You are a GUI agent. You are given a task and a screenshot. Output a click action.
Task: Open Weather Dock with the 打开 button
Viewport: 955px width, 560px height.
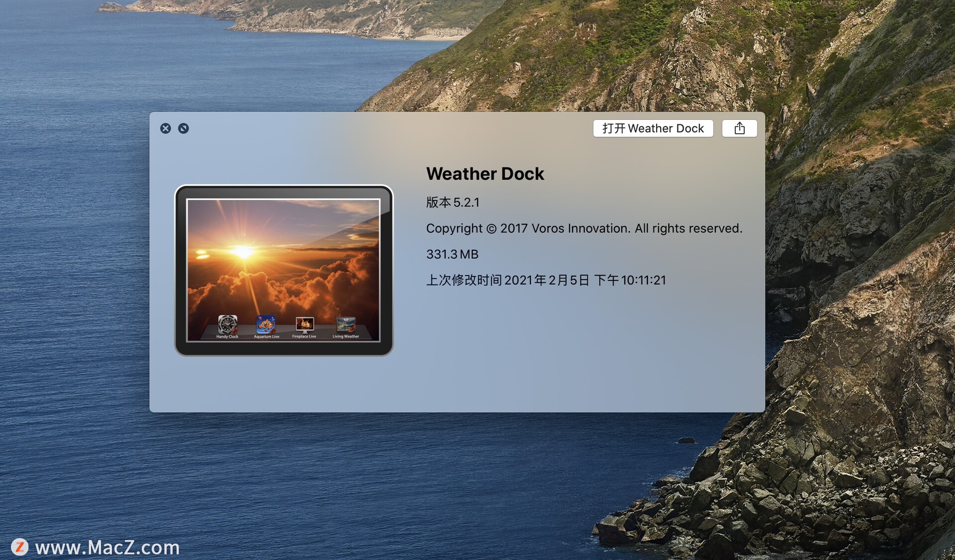click(653, 128)
